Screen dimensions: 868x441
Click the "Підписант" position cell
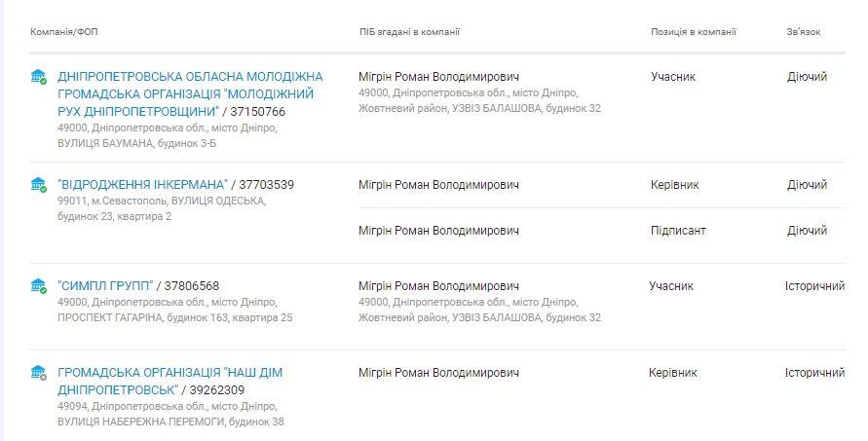pyautogui.click(x=678, y=231)
